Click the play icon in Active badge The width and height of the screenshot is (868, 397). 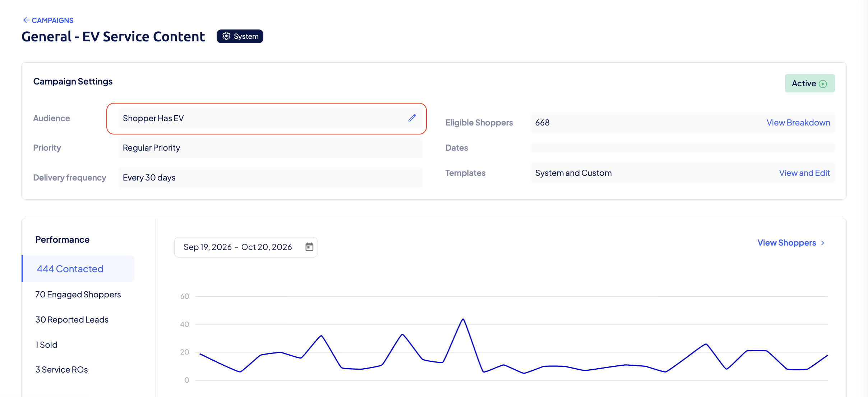[x=822, y=84]
